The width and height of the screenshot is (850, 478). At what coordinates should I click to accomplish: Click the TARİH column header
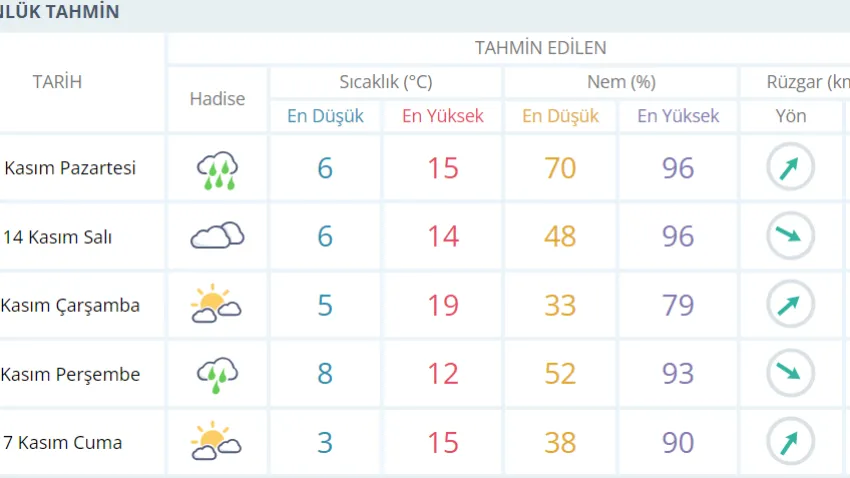pos(57,82)
